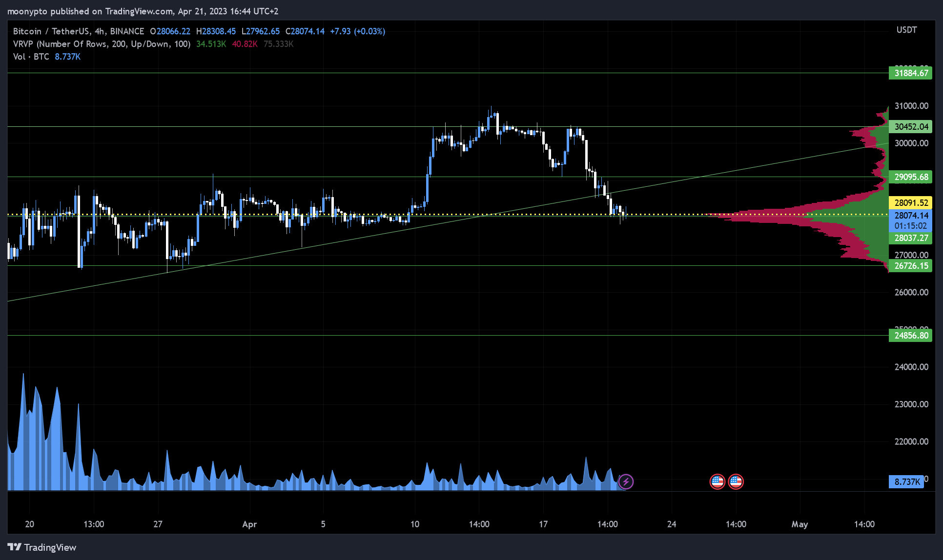
Task: Click the low price L27962.65 value
Action: click(261, 31)
